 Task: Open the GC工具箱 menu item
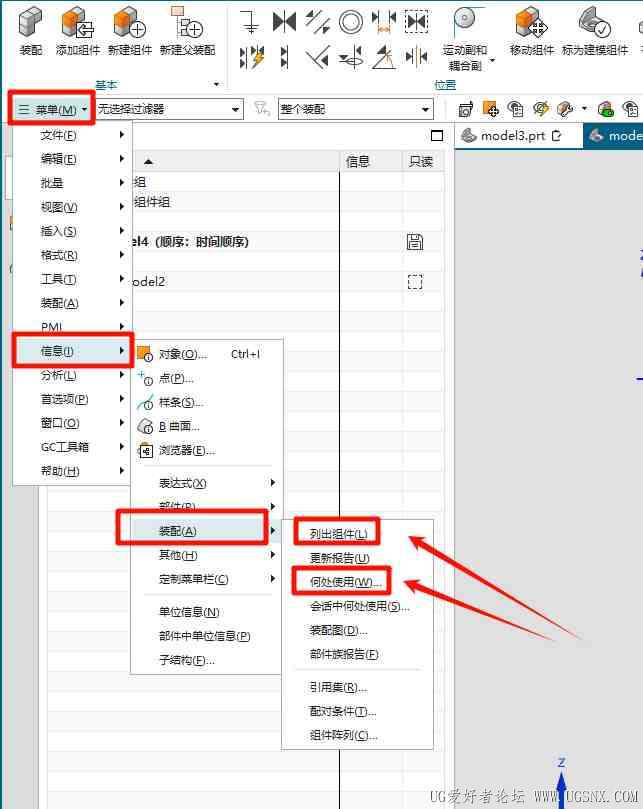[72, 447]
